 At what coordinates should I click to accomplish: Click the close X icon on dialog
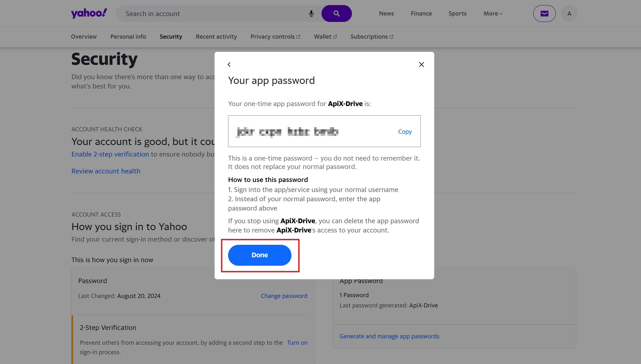point(421,65)
